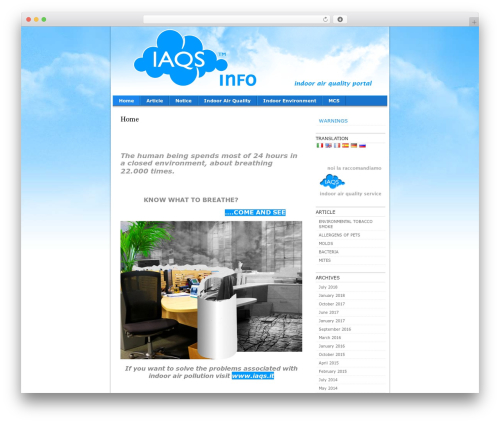The image size is (500, 423).
Task: Open the Home menu item
Action: (x=126, y=101)
